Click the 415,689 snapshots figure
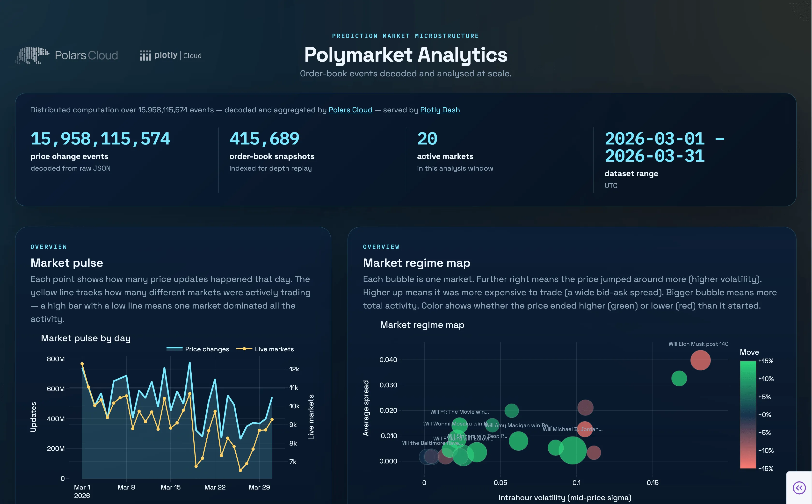Screen dimensions: 812x504 (x=264, y=139)
